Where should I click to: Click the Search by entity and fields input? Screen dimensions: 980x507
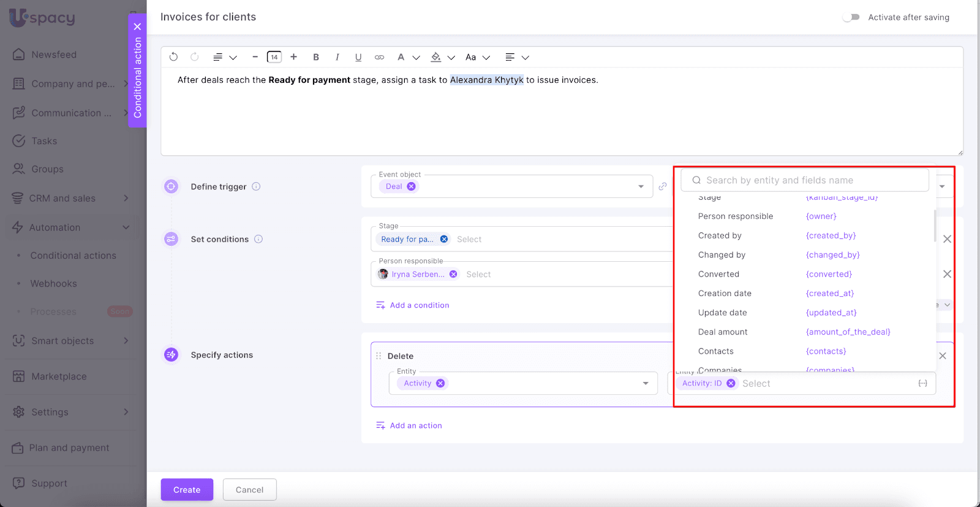tap(809, 180)
